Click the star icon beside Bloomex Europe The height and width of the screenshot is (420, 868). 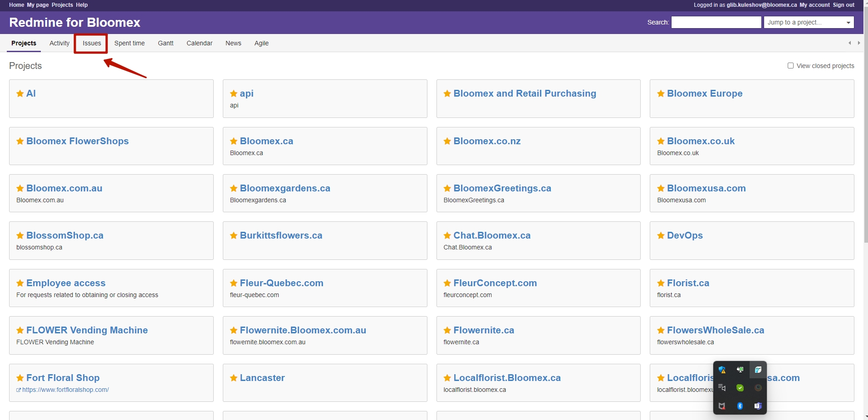coord(661,93)
